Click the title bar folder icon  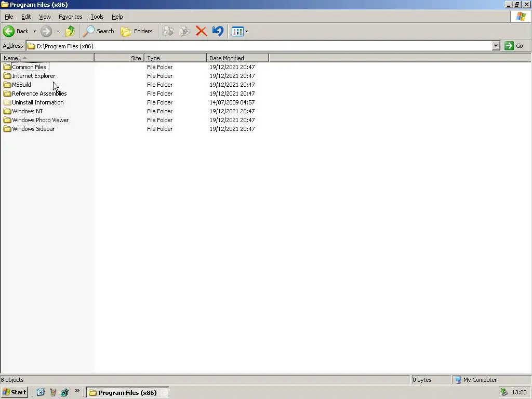point(4,4)
